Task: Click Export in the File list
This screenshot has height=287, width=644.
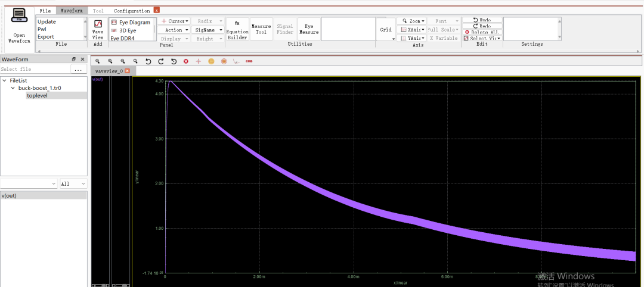Action: [x=45, y=36]
